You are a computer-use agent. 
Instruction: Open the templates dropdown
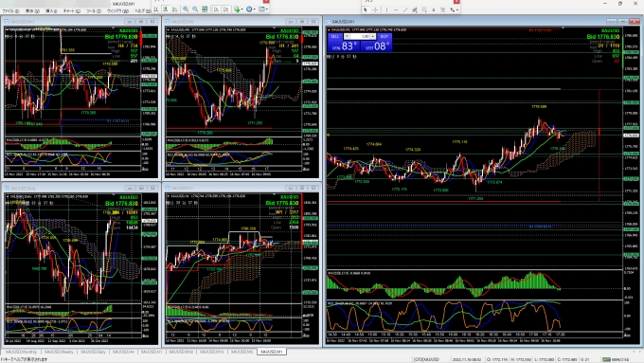pyautogui.click(x=263, y=9)
